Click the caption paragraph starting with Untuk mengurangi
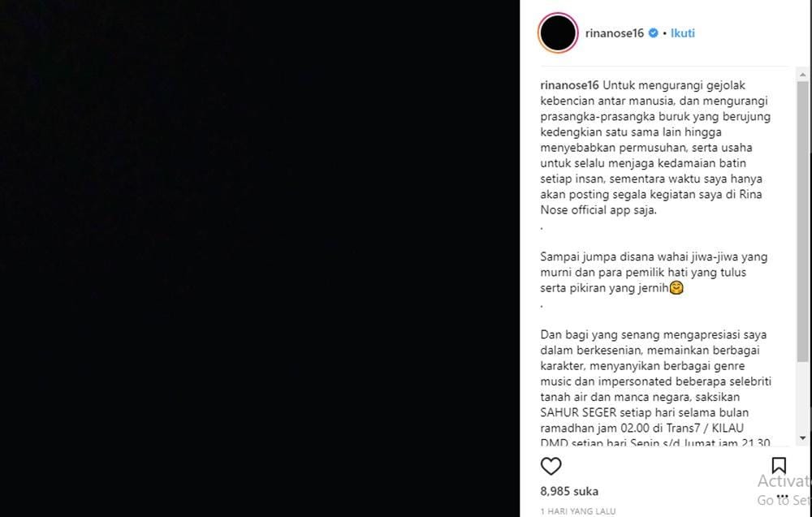Image resolution: width=812 pixels, height=517 pixels. coord(655,148)
